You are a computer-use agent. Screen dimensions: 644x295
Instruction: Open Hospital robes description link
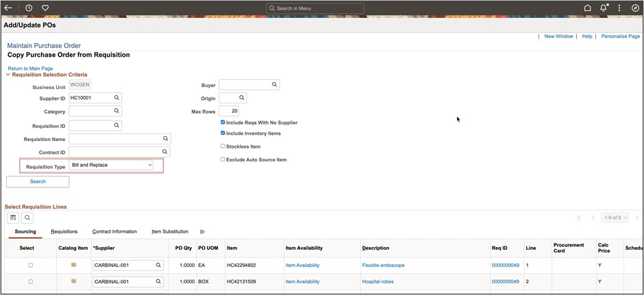pyautogui.click(x=378, y=281)
